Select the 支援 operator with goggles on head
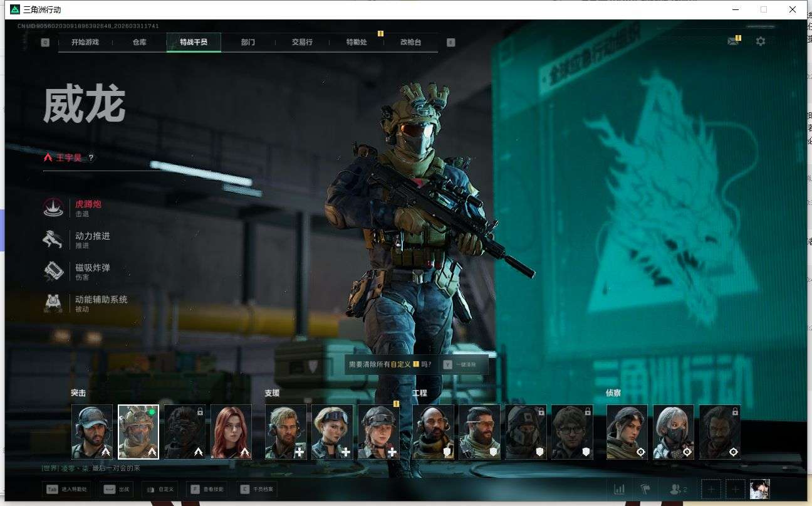812x506 pixels. tap(332, 432)
